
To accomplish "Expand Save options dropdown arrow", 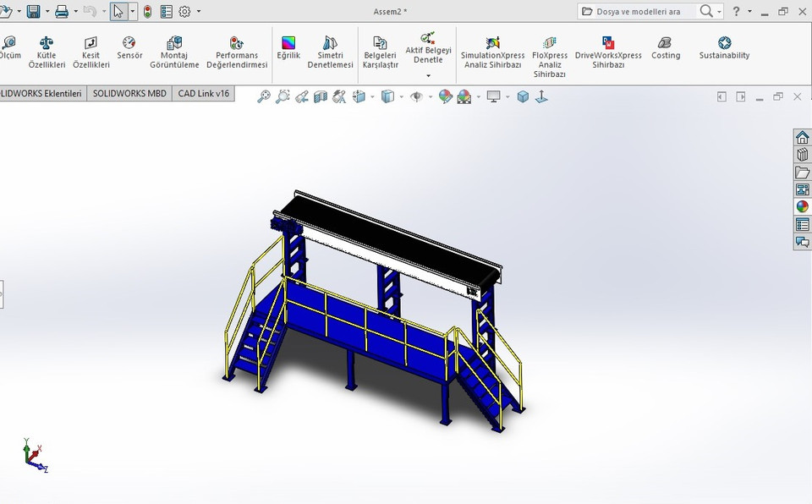I will click(47, 11).
